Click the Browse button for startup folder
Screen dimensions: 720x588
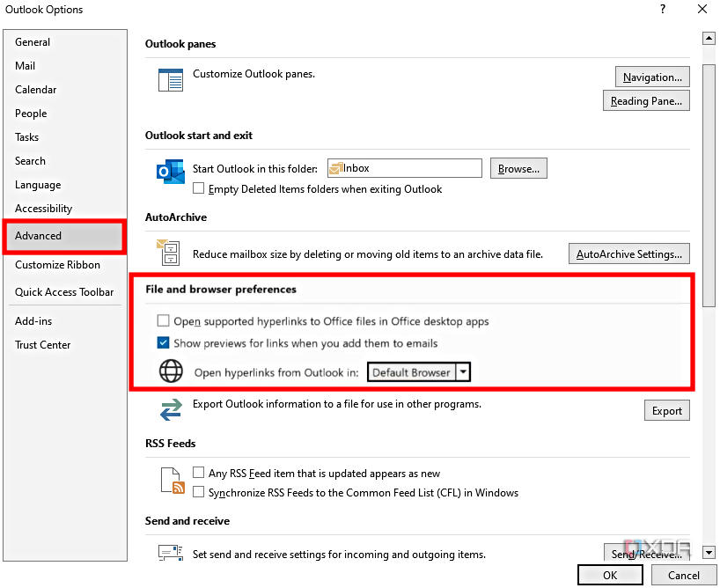click(x=518, y=168)
